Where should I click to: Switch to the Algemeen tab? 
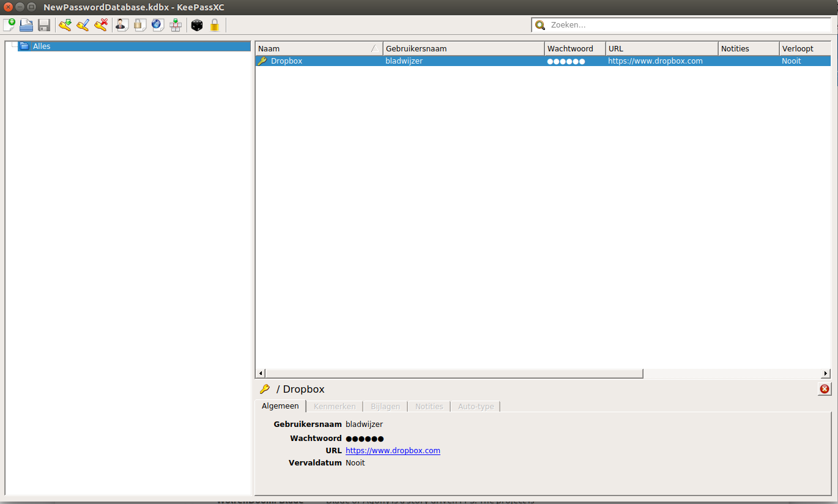(x=280, y=406)
